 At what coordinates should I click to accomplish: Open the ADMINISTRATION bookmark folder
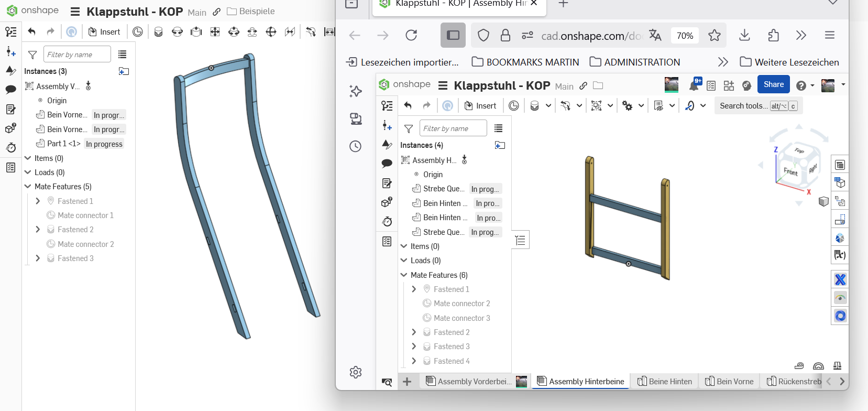point(635,62)
